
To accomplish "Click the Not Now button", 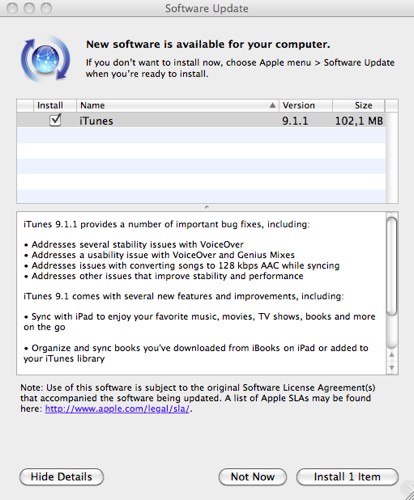I will pyautogui.click(x=253, y=477).
